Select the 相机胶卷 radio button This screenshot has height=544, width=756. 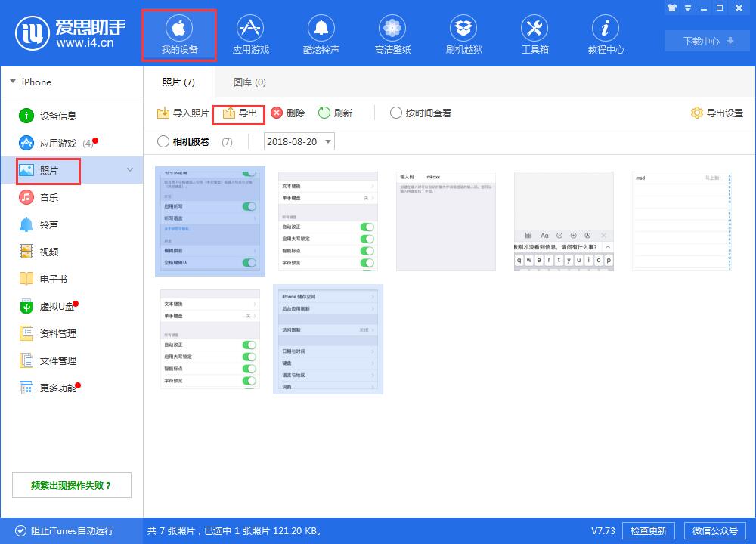[162, 141]
